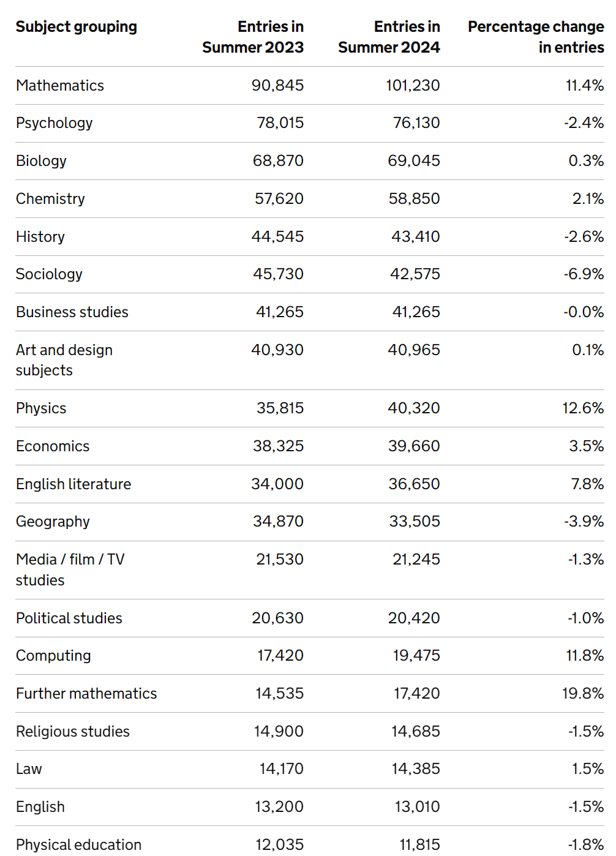Click the Art and design subjects cell

tap(64, 360)
